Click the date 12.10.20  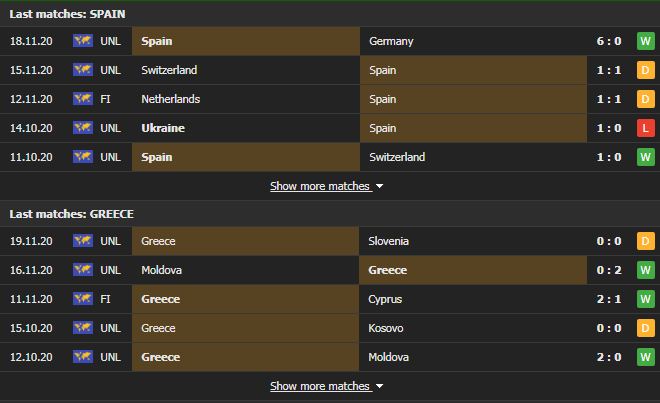(x=31, y=357)
